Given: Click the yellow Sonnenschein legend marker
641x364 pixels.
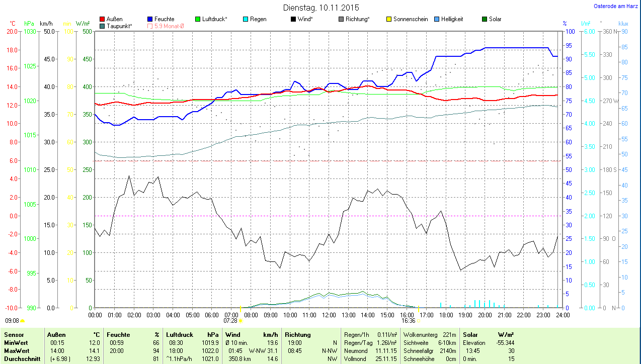Looking at the screenshot, I should [x=389, y=19].
